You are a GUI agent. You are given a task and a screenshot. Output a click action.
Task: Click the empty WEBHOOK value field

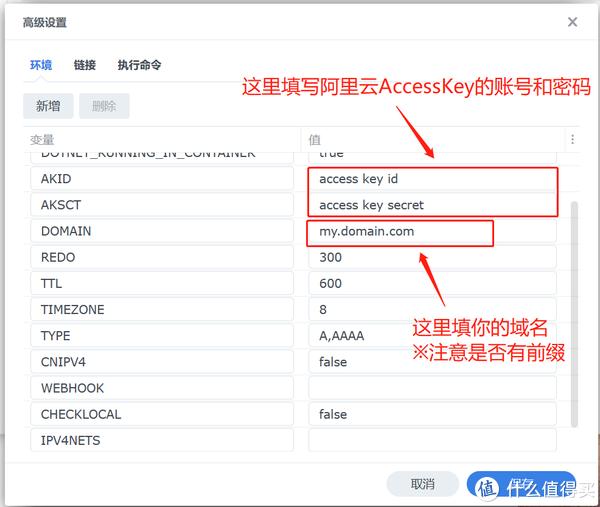(x=432, y=388)
